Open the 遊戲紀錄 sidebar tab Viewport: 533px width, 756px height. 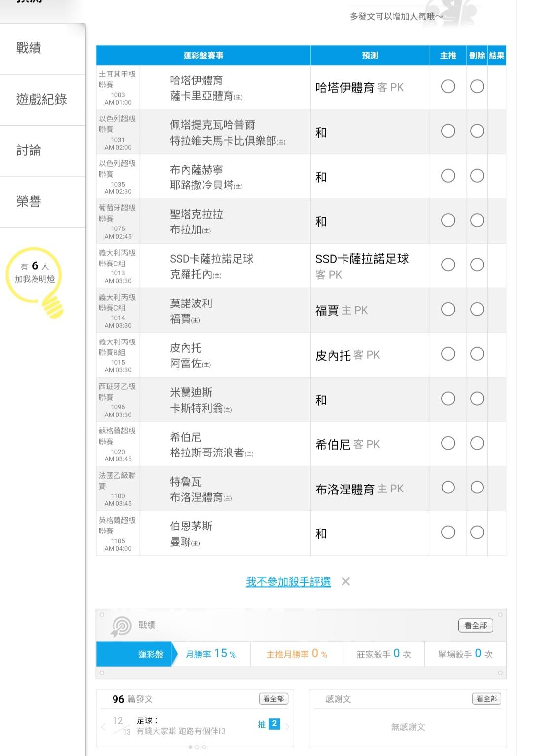click(41, 100)
